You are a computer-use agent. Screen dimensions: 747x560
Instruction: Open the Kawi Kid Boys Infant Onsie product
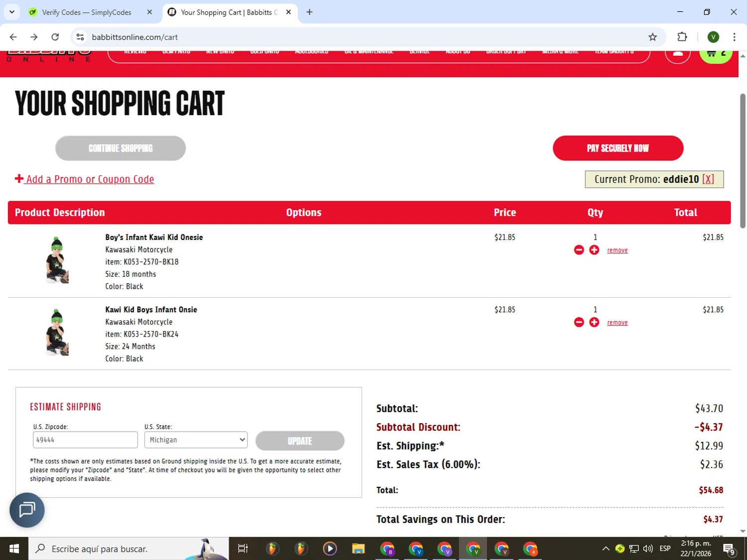coord(151,310)
